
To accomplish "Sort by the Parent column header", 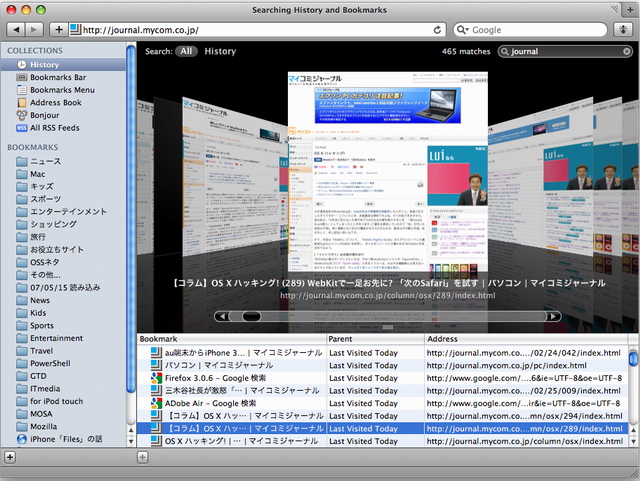I will tap(376, 339).
